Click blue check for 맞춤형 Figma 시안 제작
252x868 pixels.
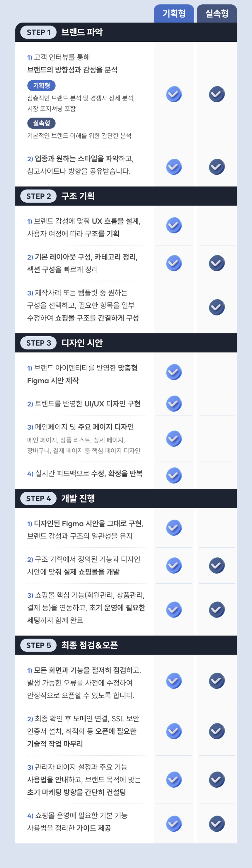[x=174, y=372]
